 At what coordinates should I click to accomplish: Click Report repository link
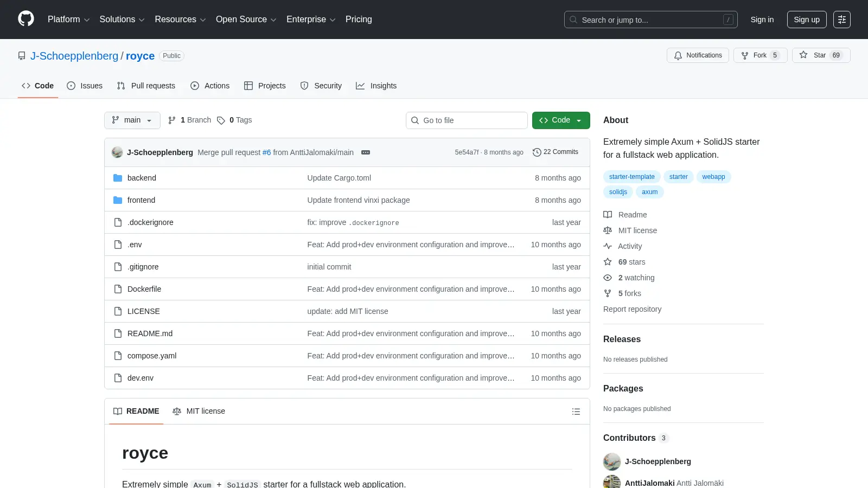click(x=632, y=309)
